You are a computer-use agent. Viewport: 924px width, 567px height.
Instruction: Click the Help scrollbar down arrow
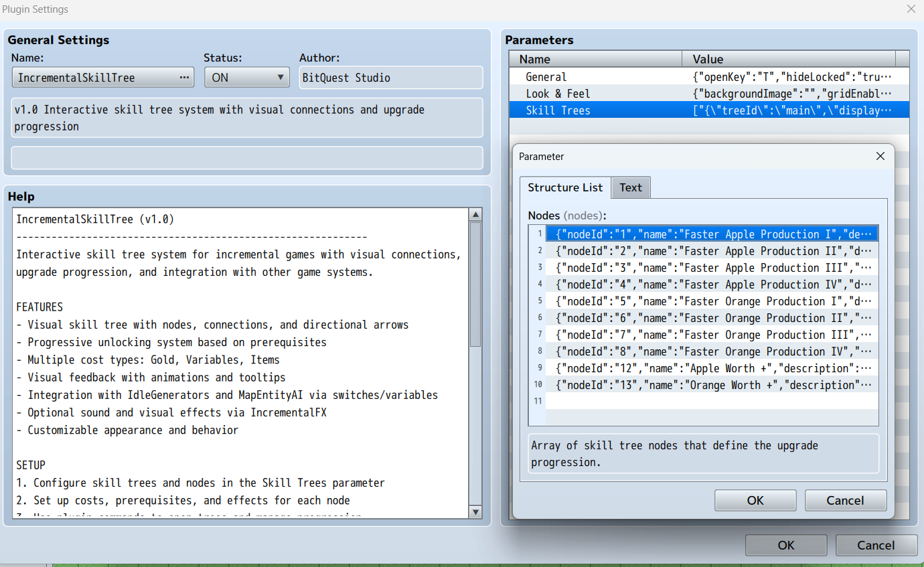(x=475, y=512)
